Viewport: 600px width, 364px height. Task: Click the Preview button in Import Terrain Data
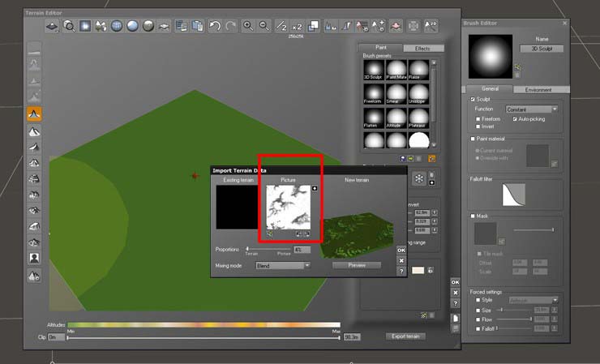pyautogui.click(x=357, y=265)
